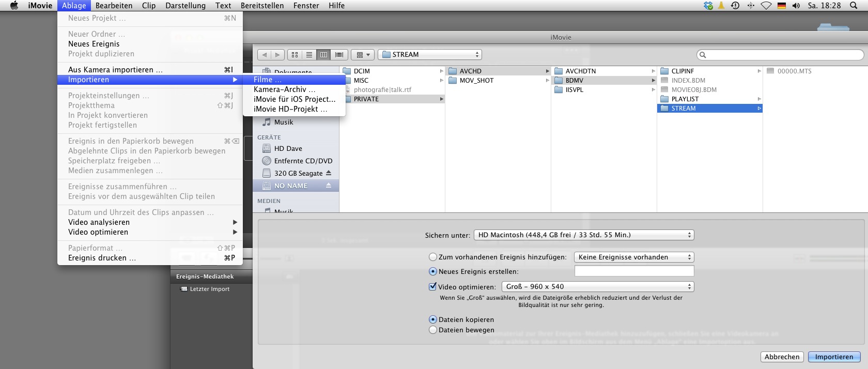The width and height of the screenshot is (868, 369).
Task: Open the Keine Ereignisse vorhanden dropdown
Action: click(x=634, y=257)
